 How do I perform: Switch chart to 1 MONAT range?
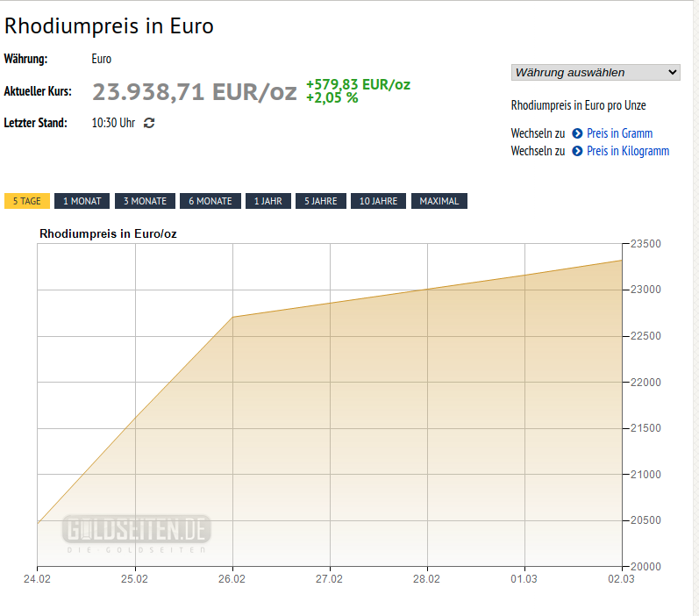[x=82, y=201]
